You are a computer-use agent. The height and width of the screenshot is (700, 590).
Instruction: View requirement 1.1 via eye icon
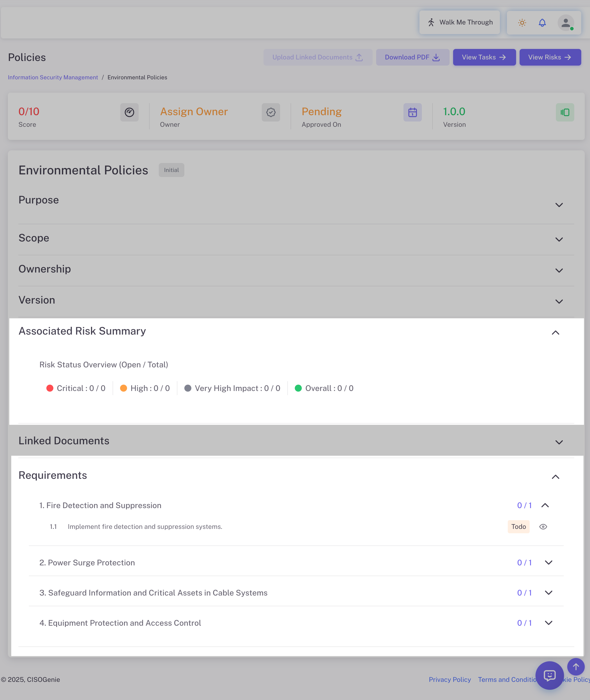click(543, 526)
